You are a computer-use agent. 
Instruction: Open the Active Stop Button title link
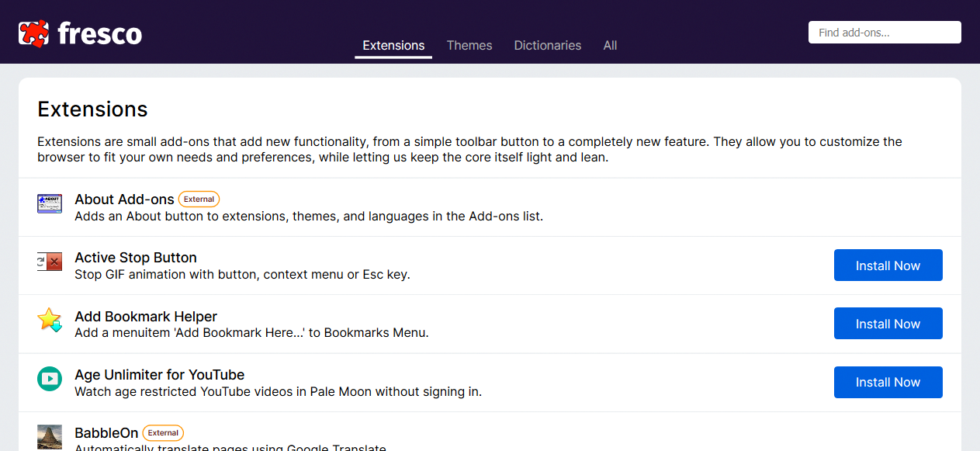pyautogui.click(x=136, y=258)
